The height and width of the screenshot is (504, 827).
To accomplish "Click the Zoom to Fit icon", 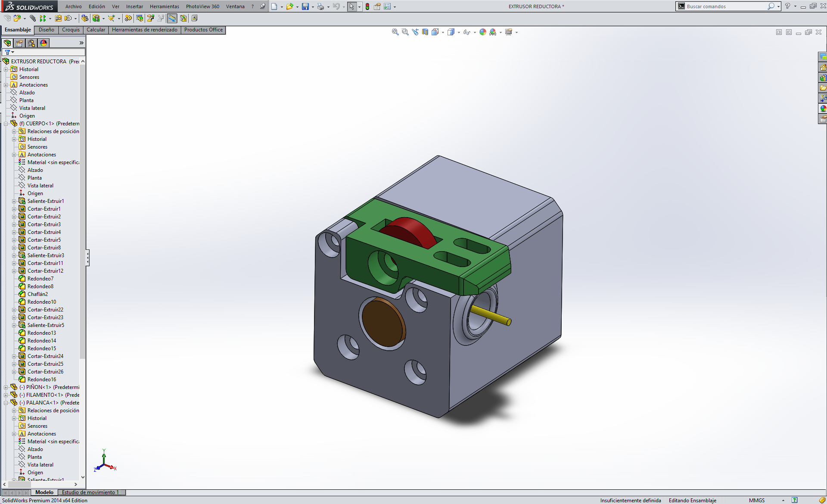I will pos(395,32).
